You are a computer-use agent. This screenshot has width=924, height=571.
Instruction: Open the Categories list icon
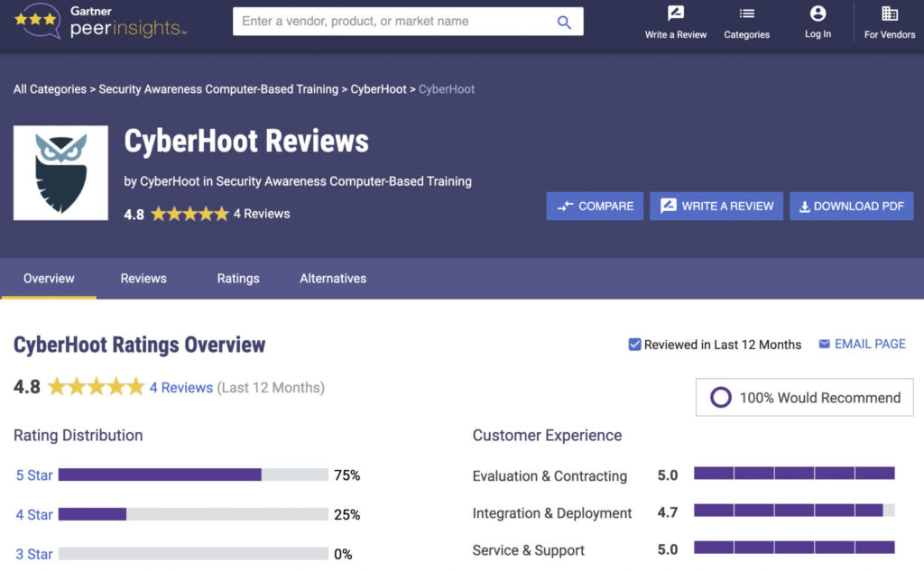click(746, 13)
